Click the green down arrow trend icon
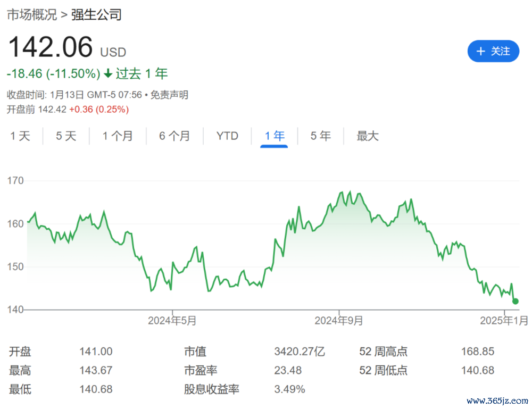This screenshot has width=532, height=409. pos(108,73)
